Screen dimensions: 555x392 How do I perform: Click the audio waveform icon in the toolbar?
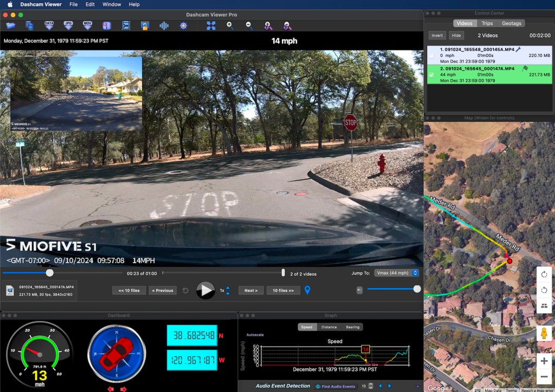(x=164, y=25)
